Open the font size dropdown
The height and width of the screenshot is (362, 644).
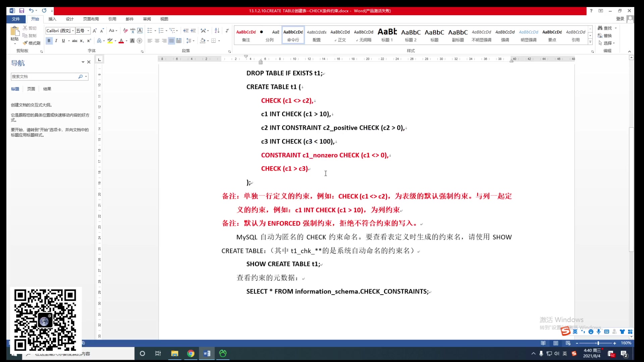tap(88, 31)
